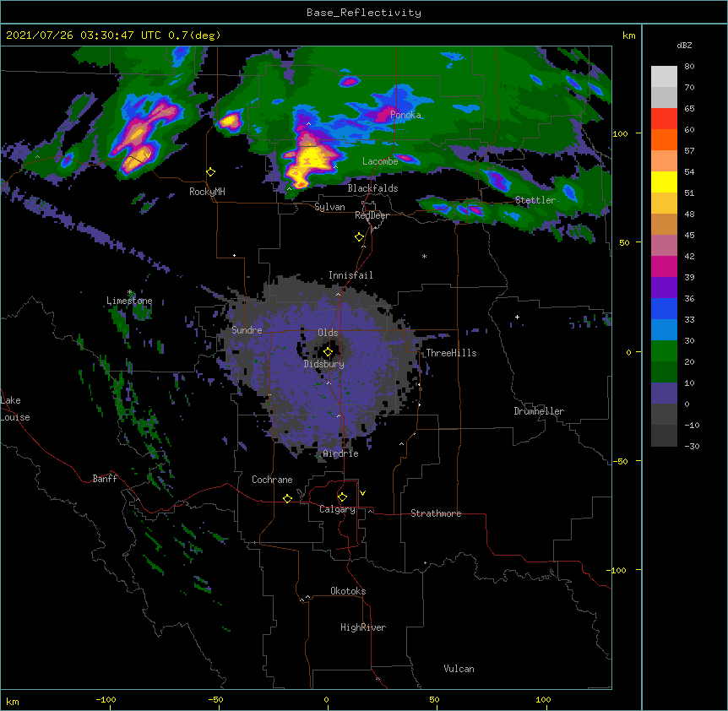
Task: Click the Cochrane city label
Action: (272, 480)
